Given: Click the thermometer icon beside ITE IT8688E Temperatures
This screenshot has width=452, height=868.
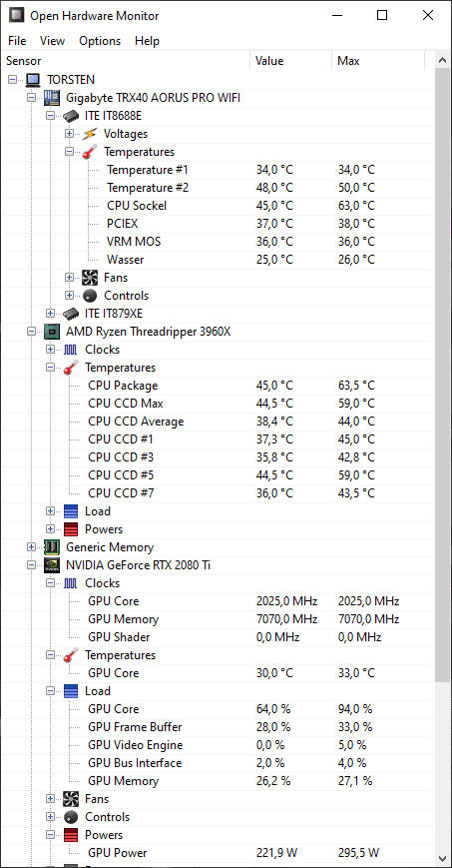Looking at the screenshot, I should 89,152.
